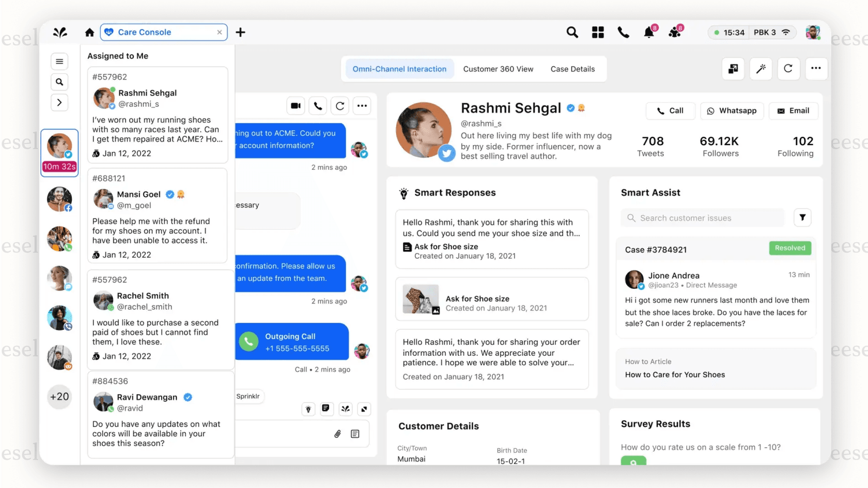Open the agent status 15:34 indicator
Image resolution: width=868 pixels, height=488 pixels.
728,33
